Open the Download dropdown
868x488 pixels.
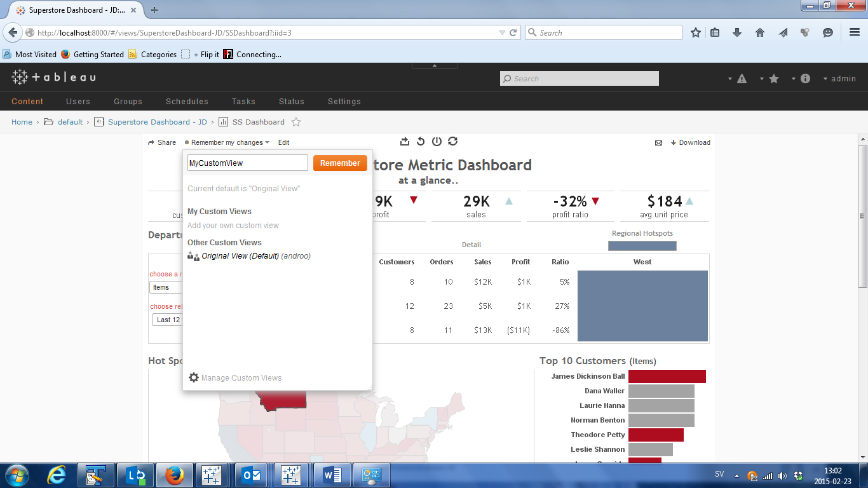tap(691, 142)
